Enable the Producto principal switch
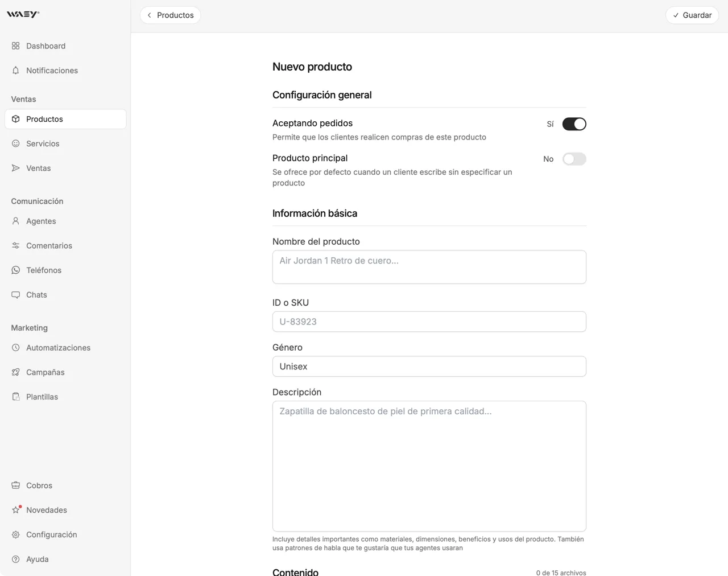The width and height of the screenshot is (728, 576). coord(574,159)
